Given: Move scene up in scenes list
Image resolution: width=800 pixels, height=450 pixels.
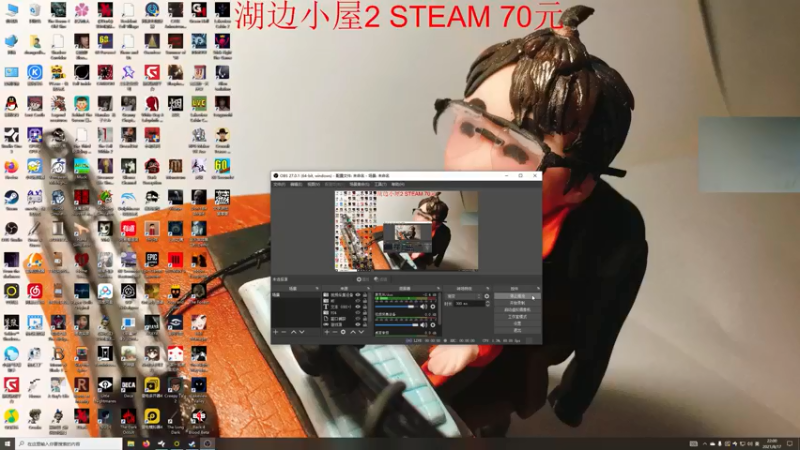Looking at the screenshot, I should pyautogui.click(x=293, y=332).
